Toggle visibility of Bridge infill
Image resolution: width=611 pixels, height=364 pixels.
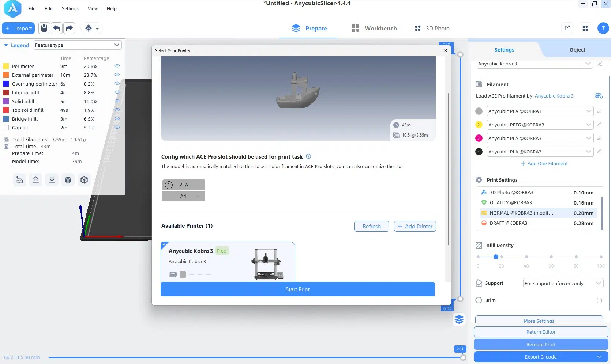117,119
